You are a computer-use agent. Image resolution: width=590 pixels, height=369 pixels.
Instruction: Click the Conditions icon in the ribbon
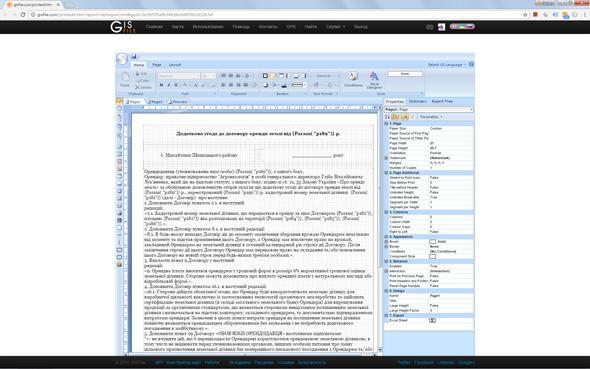(x=353, y=79)
